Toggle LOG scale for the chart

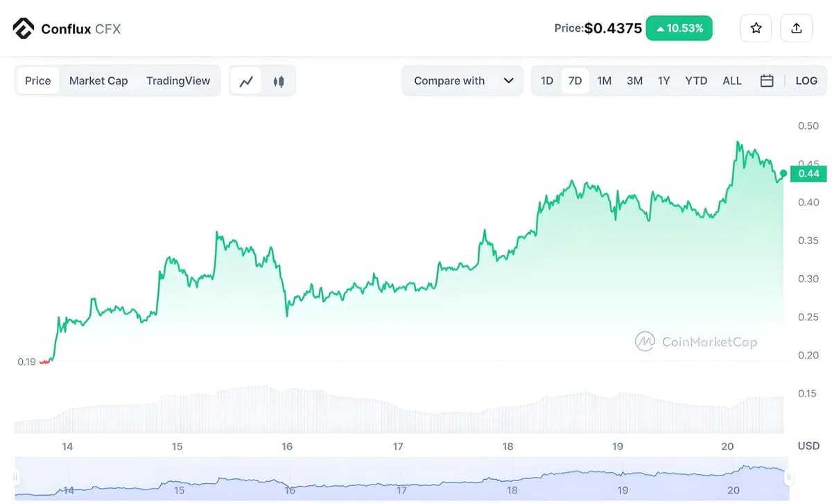tap(806, 80)
